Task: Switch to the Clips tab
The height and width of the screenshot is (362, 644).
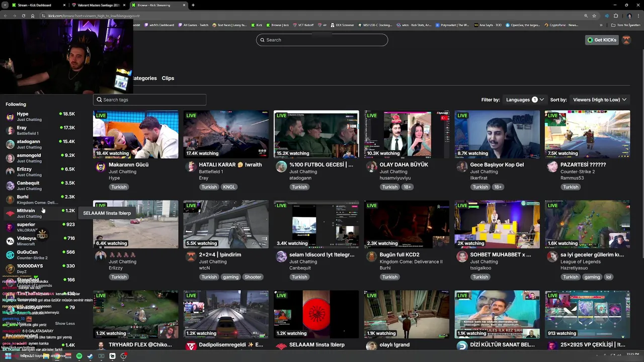Action: [x=168, y=78]
